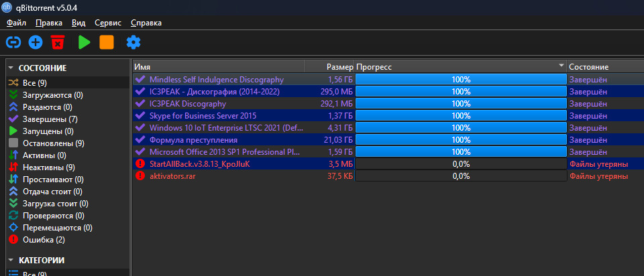
Task: Click the 0,0% progress bar of aktivators.rar
Action: (461, 176)
